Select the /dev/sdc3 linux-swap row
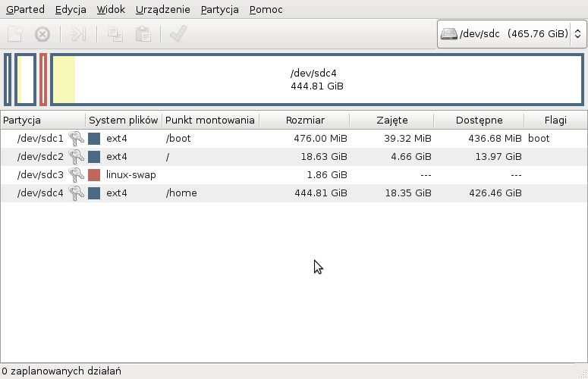This screenshot has width=588, height=379. coord(228,175)
